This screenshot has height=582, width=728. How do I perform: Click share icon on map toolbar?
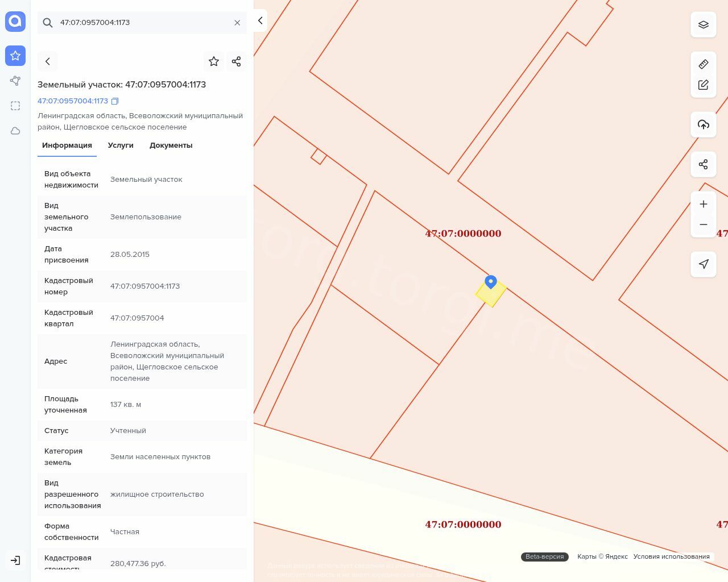(704, 164)
